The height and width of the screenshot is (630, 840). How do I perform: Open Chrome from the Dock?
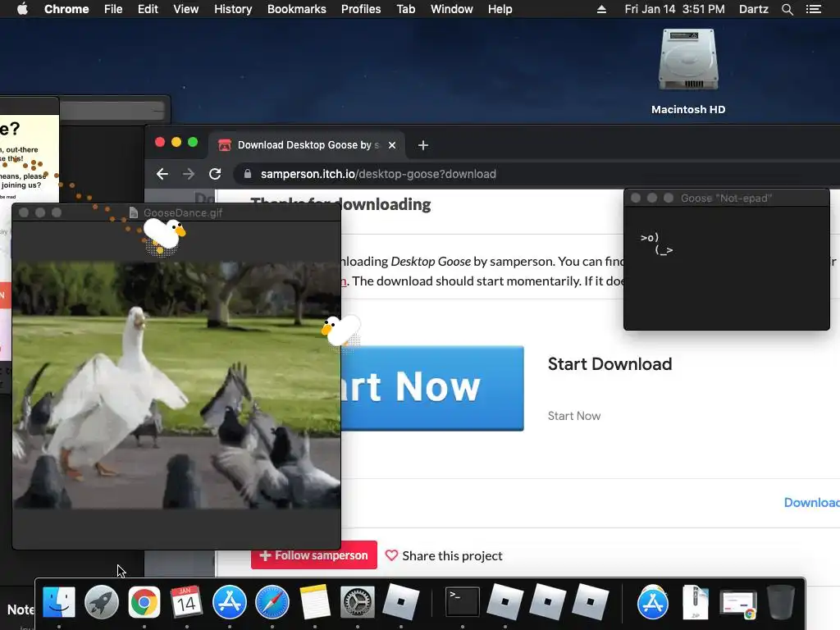(x=144, y=602)
